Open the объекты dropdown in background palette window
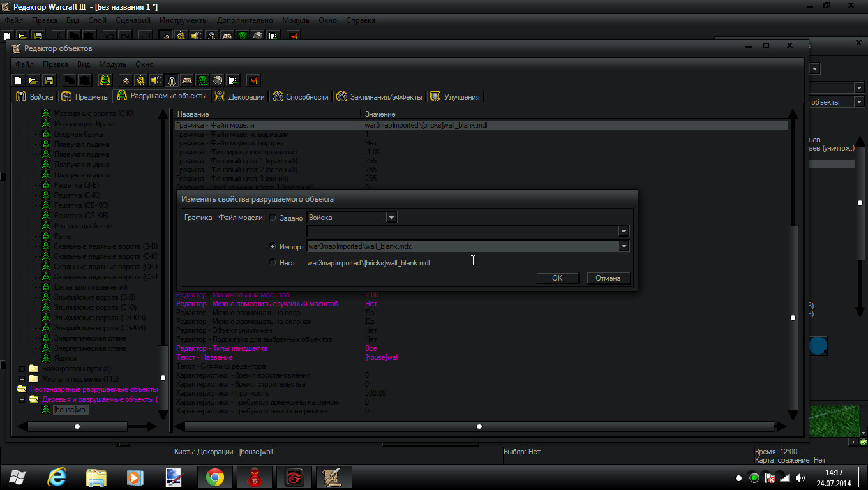This screenshot has height=490, width=868. [859, 102]
